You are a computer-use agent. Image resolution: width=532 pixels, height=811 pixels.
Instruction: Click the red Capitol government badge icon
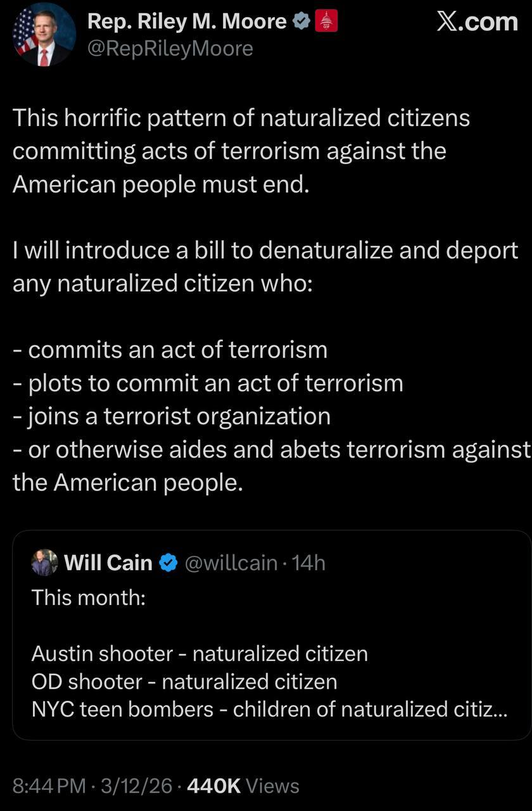[x=326, y=22]
